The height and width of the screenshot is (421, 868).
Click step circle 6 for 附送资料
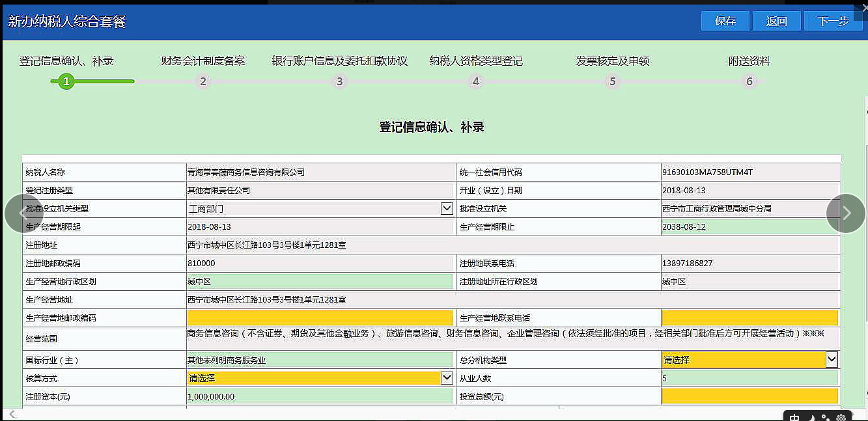click(749, 81)
